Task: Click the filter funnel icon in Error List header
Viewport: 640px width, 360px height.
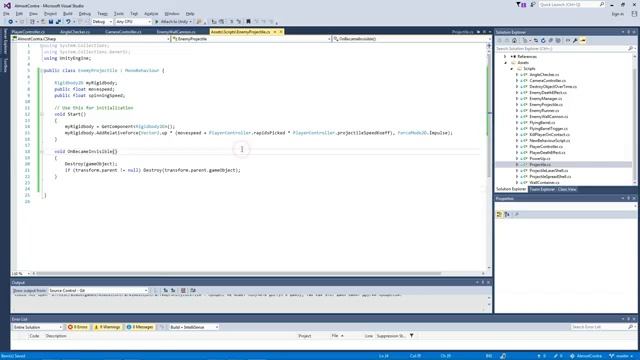Action: (411, 336)
